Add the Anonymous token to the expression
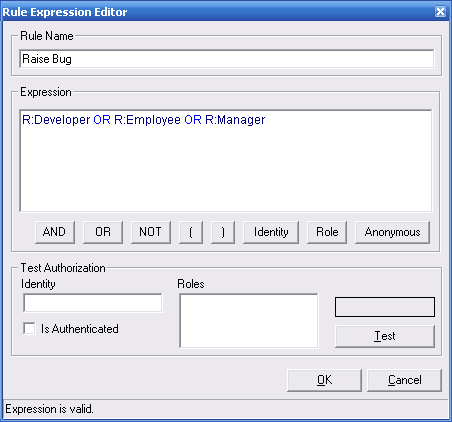This screenshot has height=422, width=452. (x=392, y=232)
